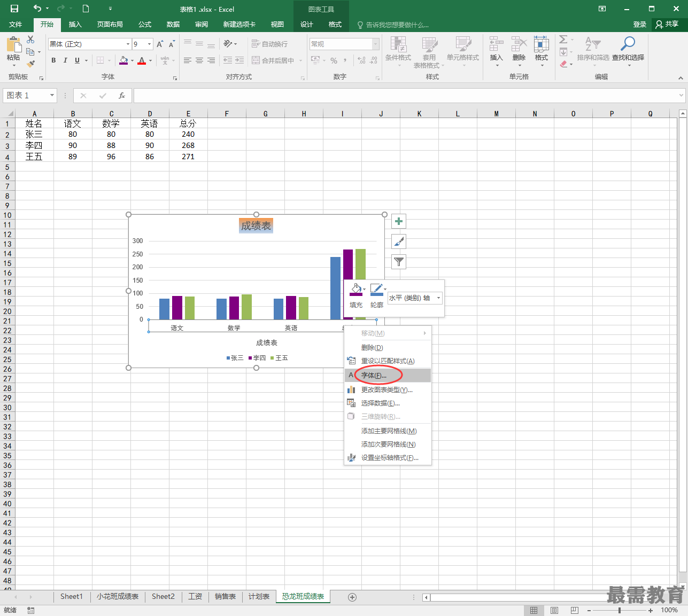Choose Select Data (选择数据) in context menu
688x616 pixels.
388,403
